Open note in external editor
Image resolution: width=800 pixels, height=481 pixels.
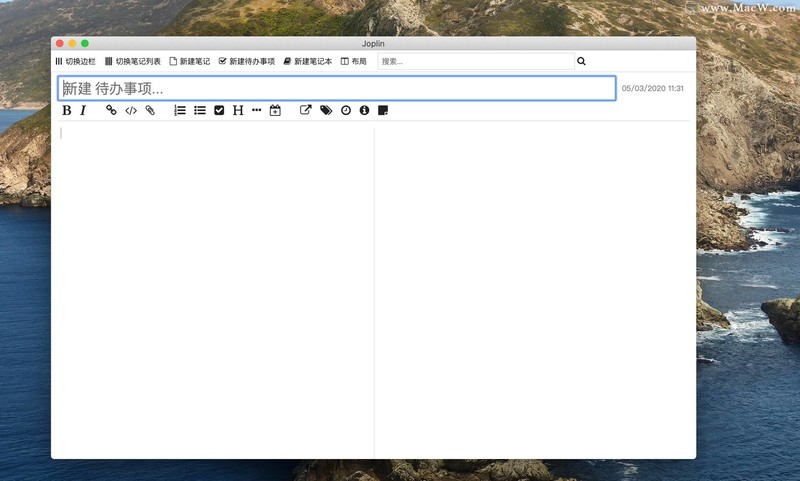pyautogui.click(x=306, y=110)
